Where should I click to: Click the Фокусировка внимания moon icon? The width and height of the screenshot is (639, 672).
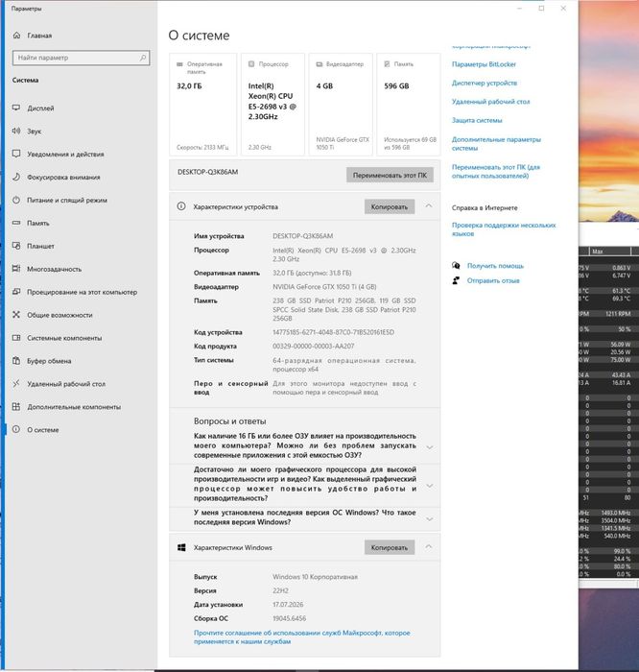pyautogui.click(x=16, y=177)
